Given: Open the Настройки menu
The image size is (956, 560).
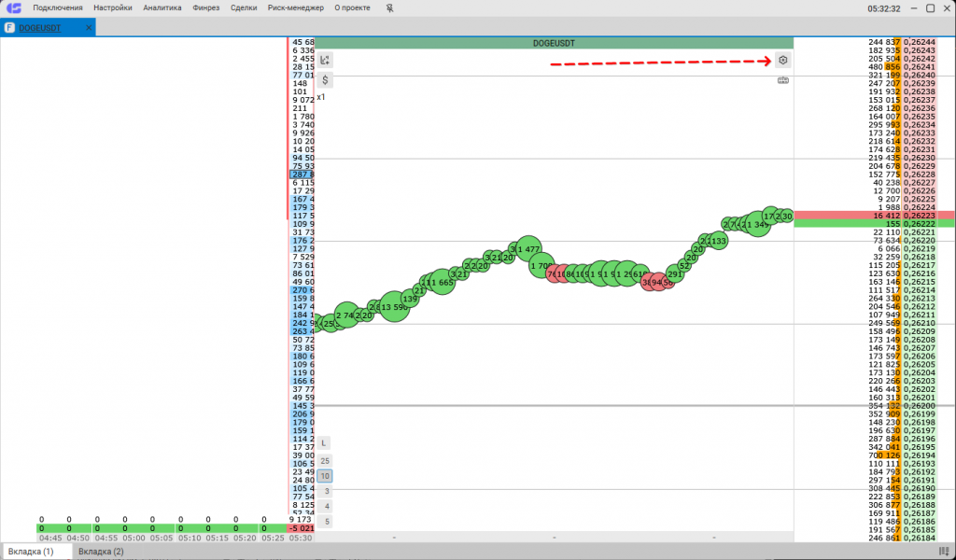Looking at the screenshot, I should pyautogui.click(x=113, y=8).
